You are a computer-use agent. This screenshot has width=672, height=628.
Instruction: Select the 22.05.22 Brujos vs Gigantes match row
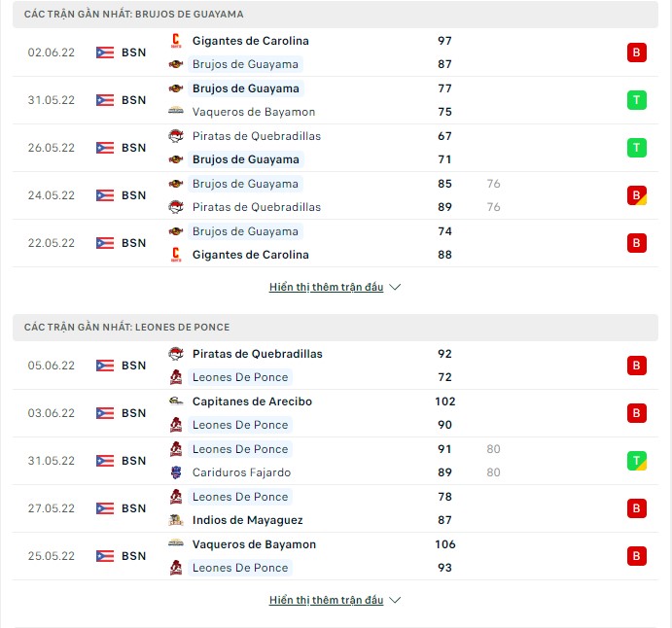point(336,243)
